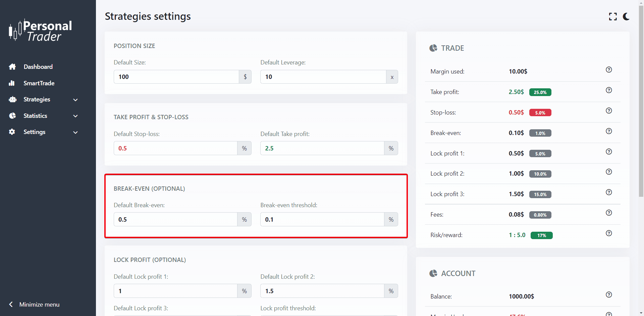Click Break-even row help icon
644x316 pixels.
[x=609, y=131]
